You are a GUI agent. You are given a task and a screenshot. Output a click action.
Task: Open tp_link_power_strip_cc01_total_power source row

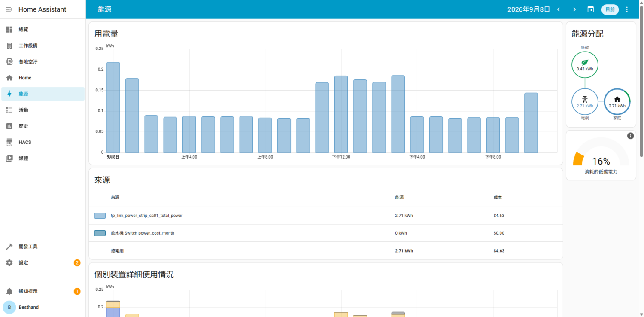pyautogui.click(x=325, y=216)
